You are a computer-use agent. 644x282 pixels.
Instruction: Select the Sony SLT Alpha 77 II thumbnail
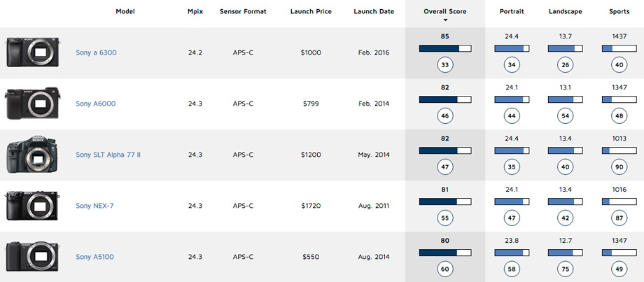33,155
